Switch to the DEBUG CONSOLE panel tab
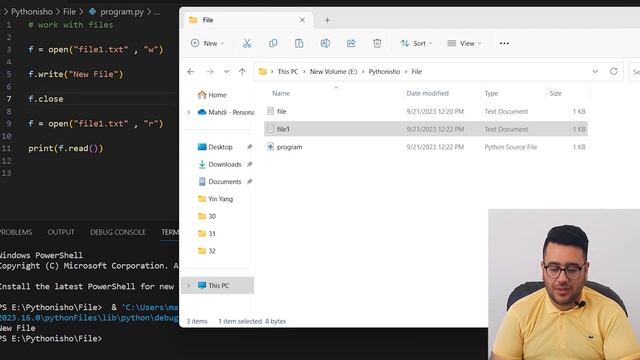This screenshot has width=640, height=360. pos(118,232)
